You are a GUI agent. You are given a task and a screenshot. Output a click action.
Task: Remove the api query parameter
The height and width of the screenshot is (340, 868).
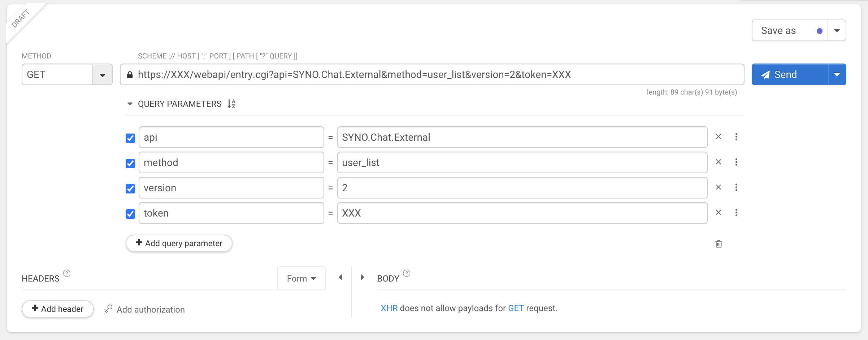[719, 137]
